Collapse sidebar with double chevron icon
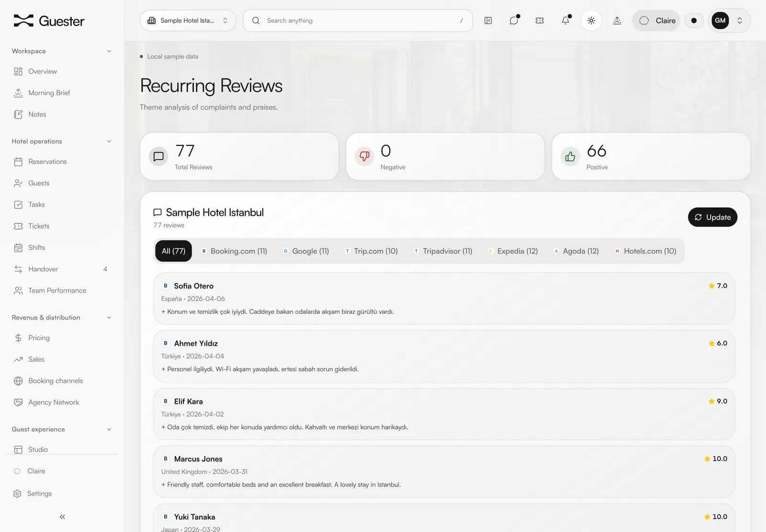The image size is (766, 532). point(62,517)
